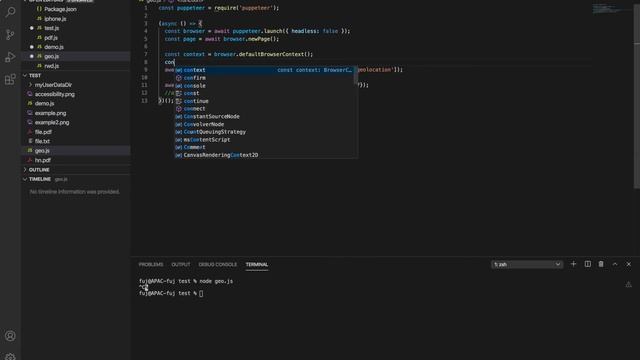Choose 'continue' autocomplete suggestion
Viewport: 640px width, 360px height.
coord(265,101)
